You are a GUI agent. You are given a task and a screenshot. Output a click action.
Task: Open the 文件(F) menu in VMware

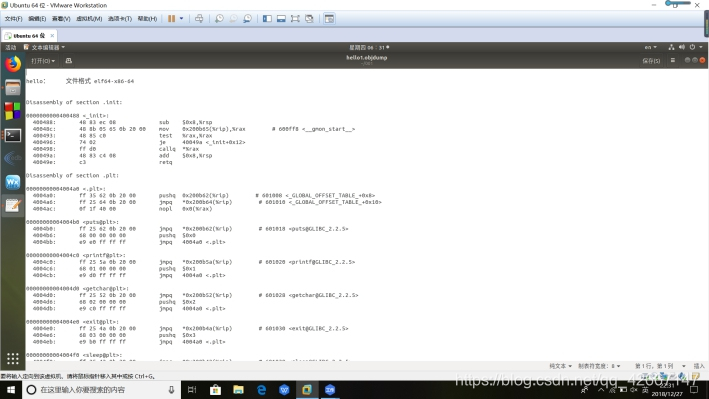pyautogui.click(x=13, y=19)
